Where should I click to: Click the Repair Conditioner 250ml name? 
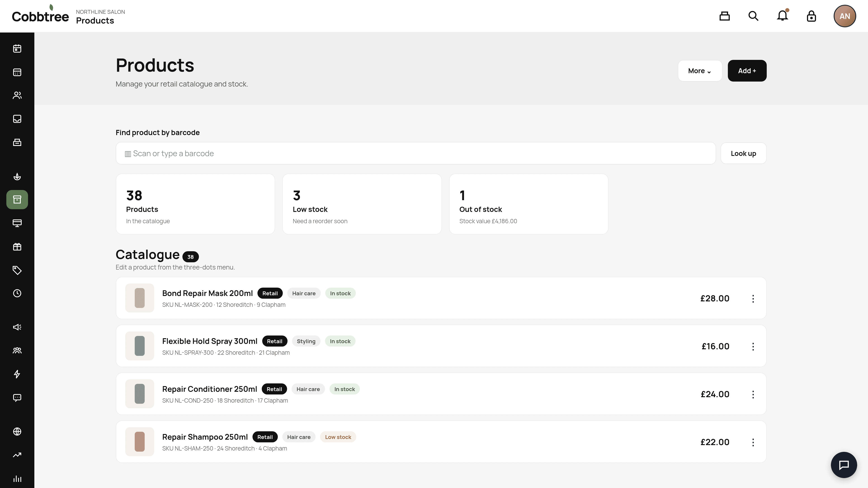pyautogui.click(x=210, y=389)
